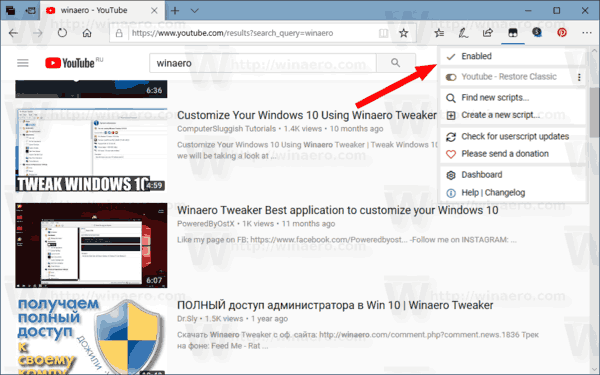This screenshot has width=600, height=375.
Task: Click the YouTube search magnifier button
Action: point(396,63)
